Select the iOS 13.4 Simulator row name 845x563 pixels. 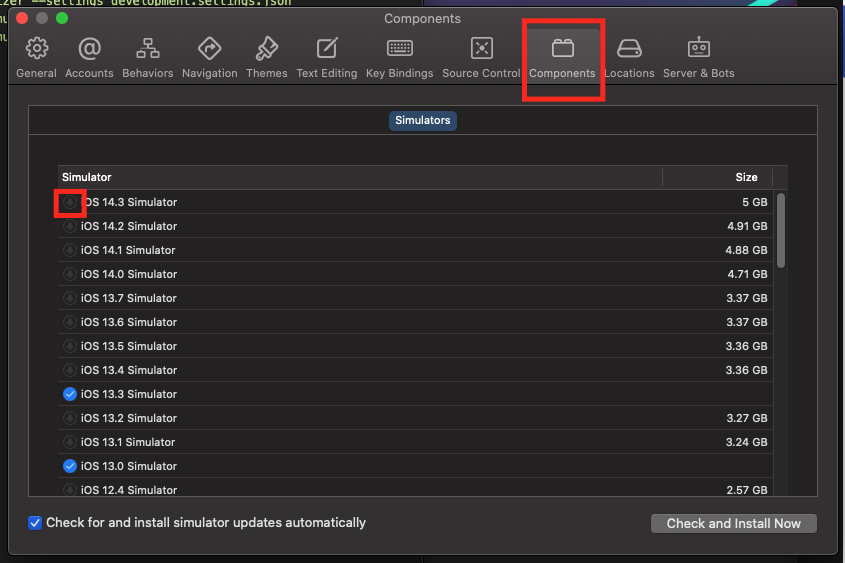(x=129, y=370)
